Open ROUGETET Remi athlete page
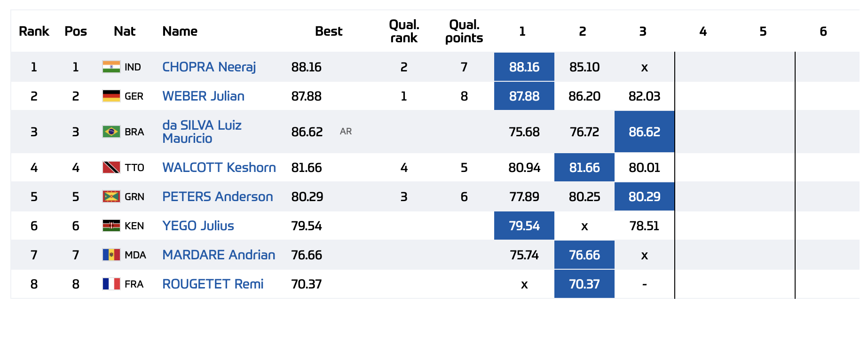 coord(213,284)
